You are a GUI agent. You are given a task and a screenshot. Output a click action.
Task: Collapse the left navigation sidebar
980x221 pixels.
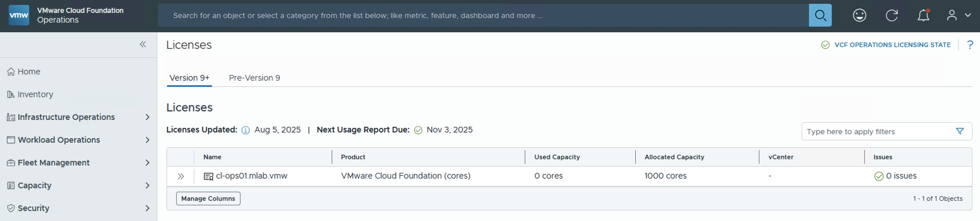pyautogui.click(x=143, y=44)
